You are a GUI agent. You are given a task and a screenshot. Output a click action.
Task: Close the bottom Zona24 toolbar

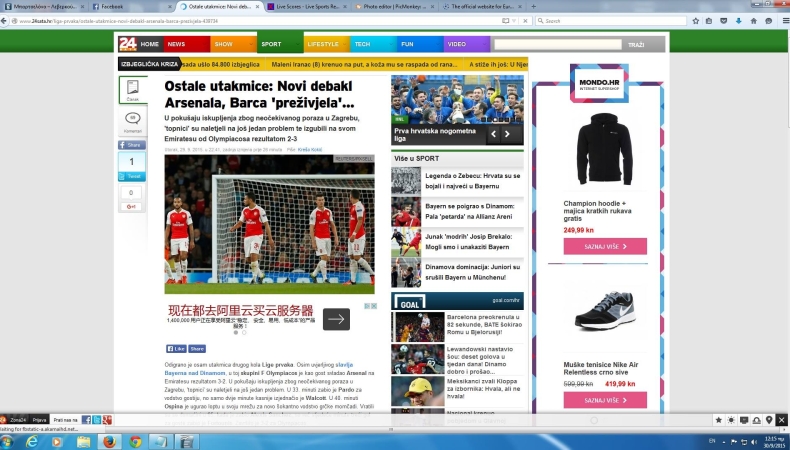click(x=781, y=420)
